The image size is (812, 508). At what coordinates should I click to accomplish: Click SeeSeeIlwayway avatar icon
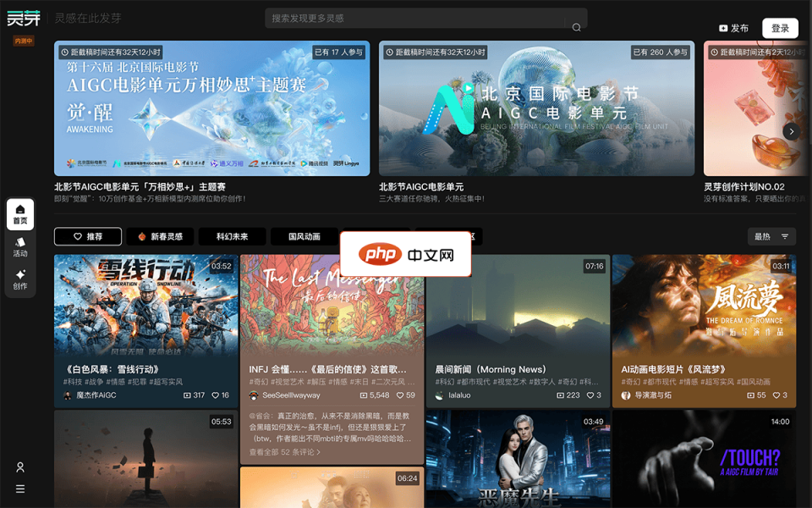253,395
